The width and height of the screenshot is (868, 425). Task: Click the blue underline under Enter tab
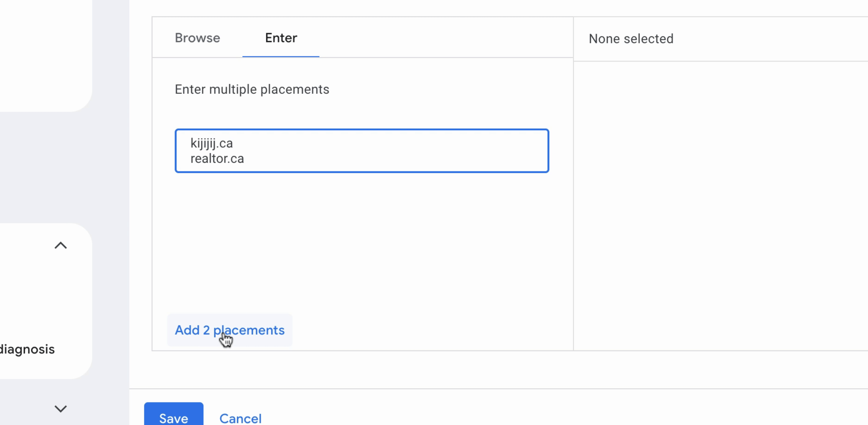281,56
